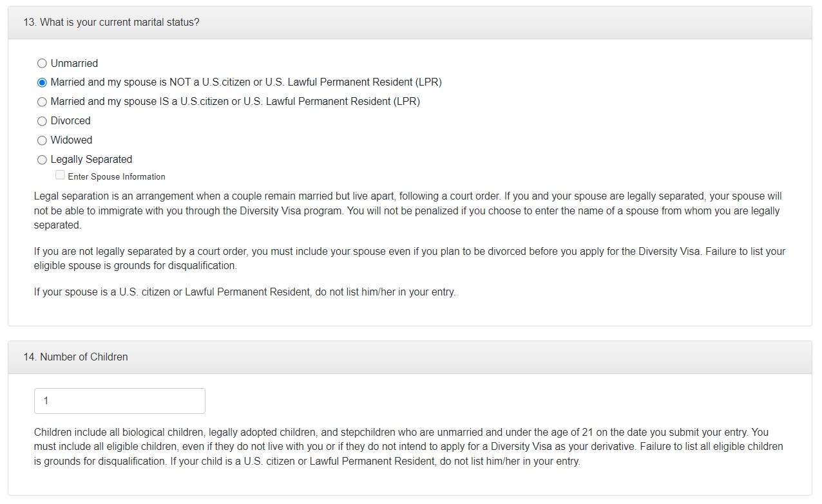
Task: Select the Widowed radio button
Action: pyautogui.click(x=42, y=140)
